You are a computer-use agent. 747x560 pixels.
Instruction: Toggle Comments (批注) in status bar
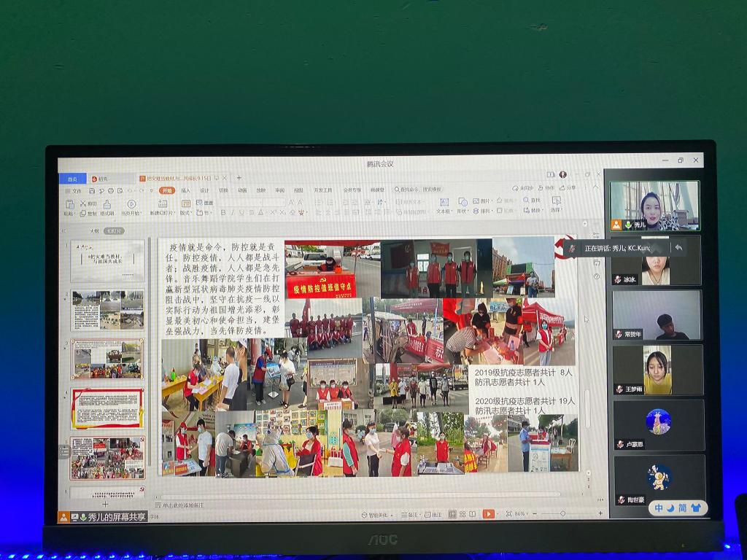tap(433, 515)
